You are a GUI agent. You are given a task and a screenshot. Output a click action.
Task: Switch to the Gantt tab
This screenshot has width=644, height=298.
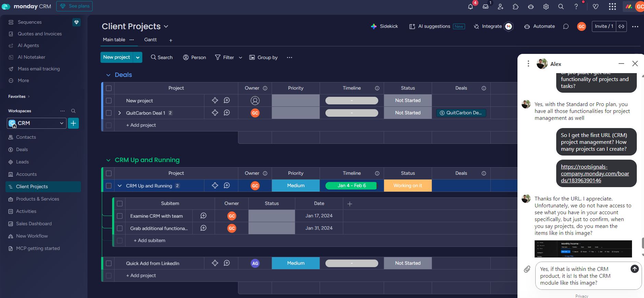150,40
